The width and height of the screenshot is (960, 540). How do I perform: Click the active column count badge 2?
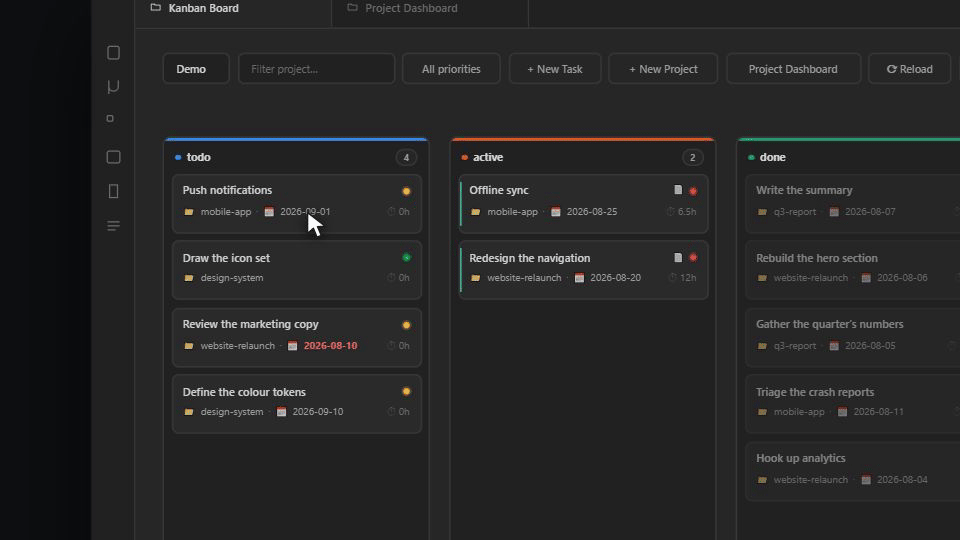tap(692, 157)
